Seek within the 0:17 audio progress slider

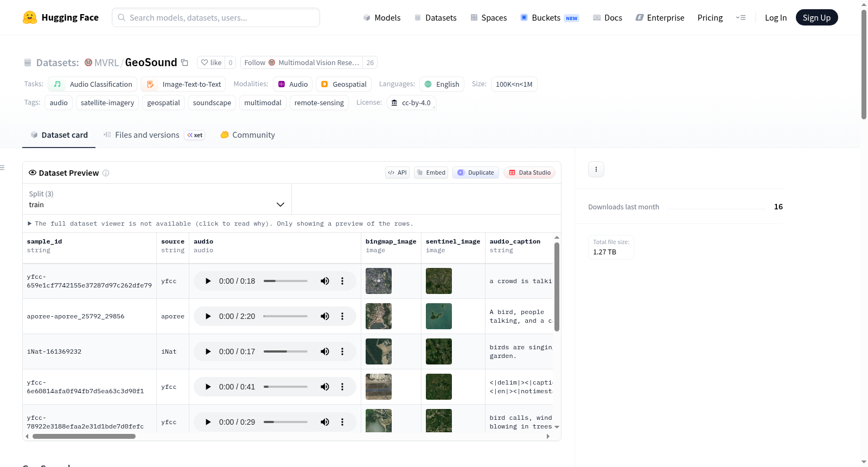click(x=285, y=351)
